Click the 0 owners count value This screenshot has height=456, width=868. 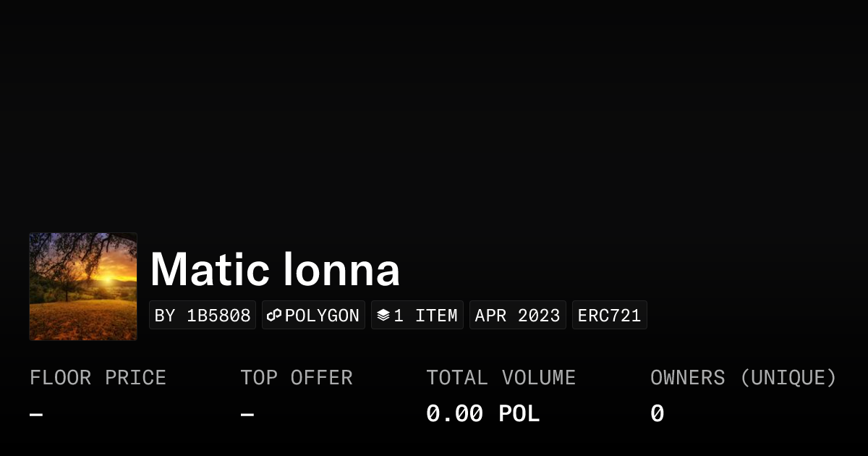click(657, 413)
